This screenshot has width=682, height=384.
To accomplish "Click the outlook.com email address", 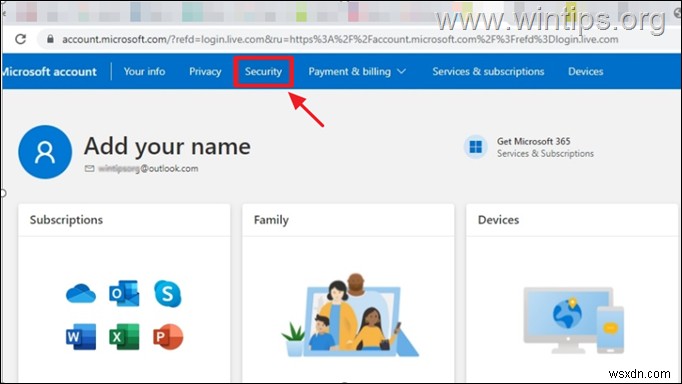I will tap(148, 168).
